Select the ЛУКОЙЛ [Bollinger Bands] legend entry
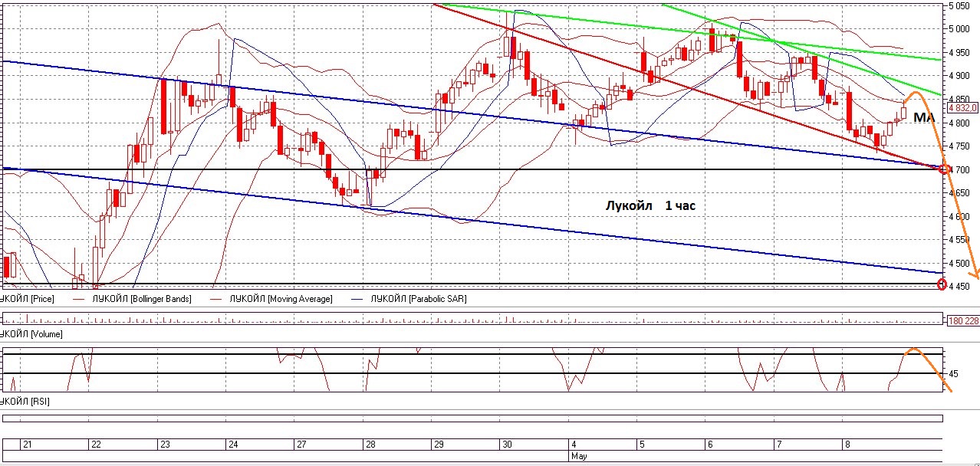Screen dimensions: 980x466 pos(142,298)
